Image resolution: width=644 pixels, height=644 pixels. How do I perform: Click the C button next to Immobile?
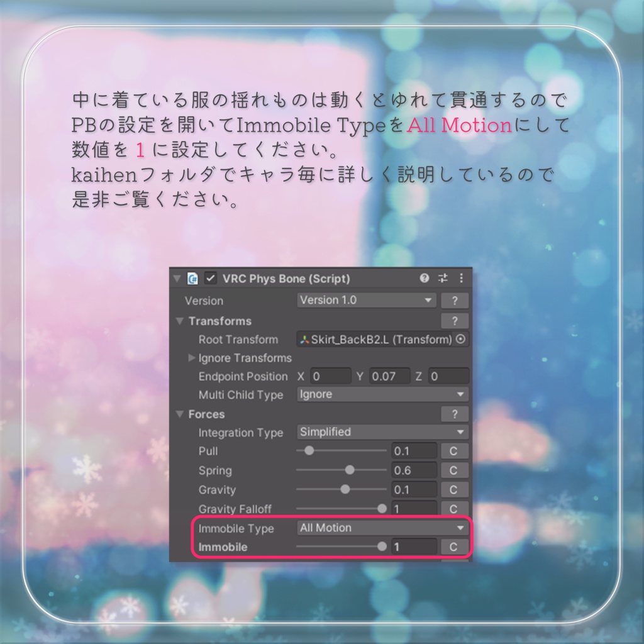coord(454,547)
